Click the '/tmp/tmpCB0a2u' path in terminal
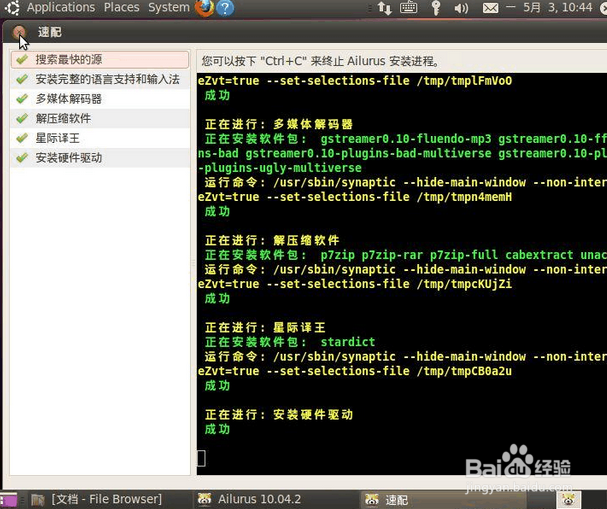 click(464, 371)
